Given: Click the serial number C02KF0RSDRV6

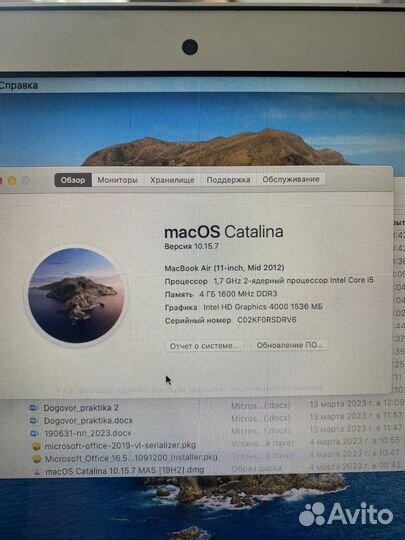Looking at the screenshot, I should pyautogui.click(x=267, y=320).
